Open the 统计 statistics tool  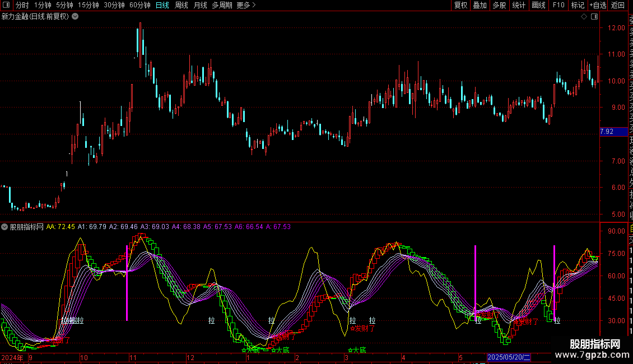(519, 5)
